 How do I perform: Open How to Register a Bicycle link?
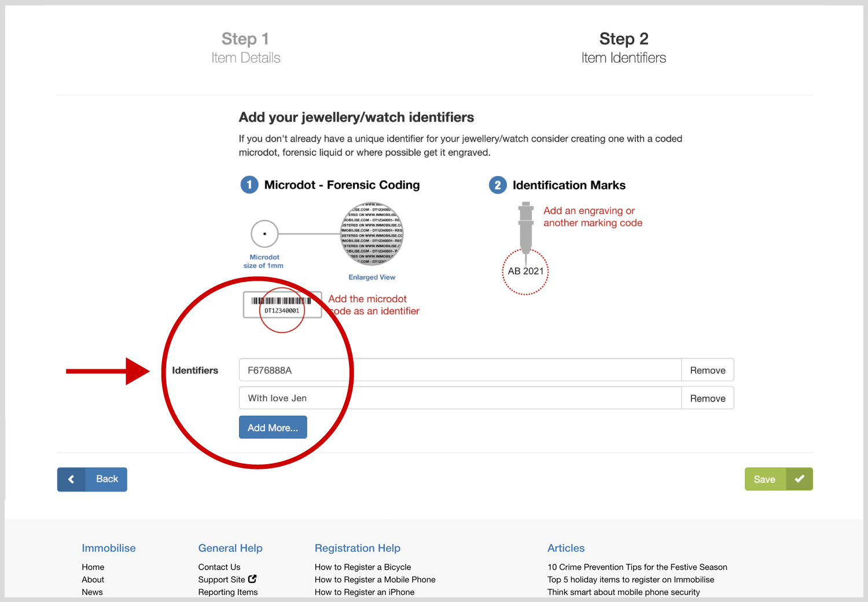pyautogui.click(x=363, y=567)
